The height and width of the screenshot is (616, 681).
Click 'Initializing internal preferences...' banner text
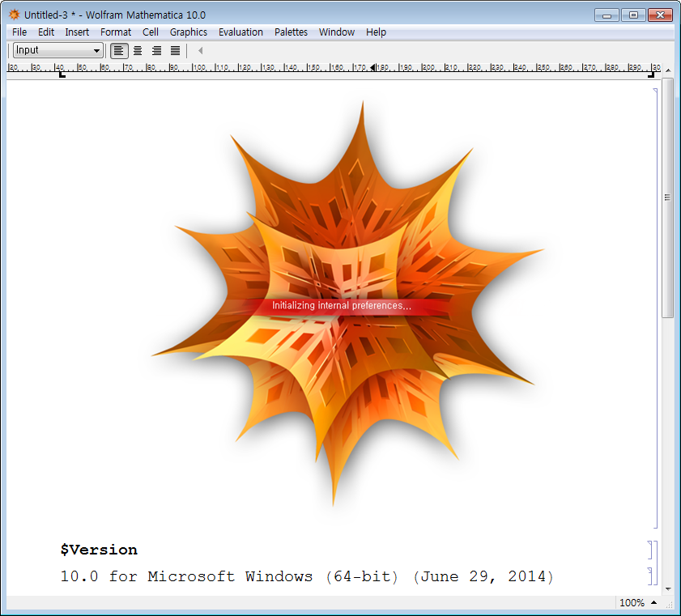[342, 306]
